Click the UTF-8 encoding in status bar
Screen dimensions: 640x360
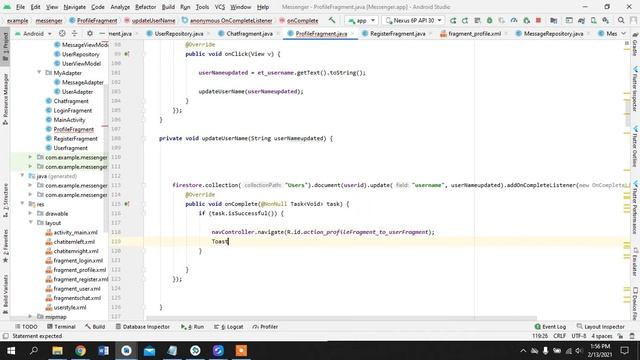(579, 336)
